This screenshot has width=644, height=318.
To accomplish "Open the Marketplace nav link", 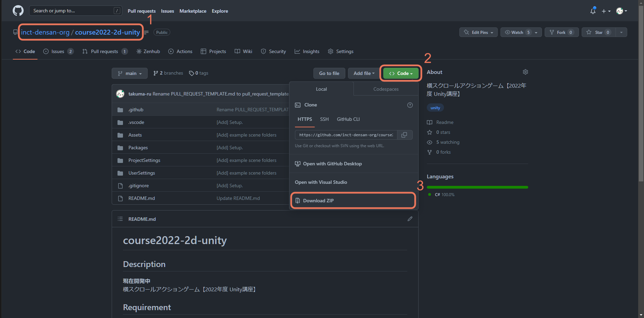I will tap(193, 11).
